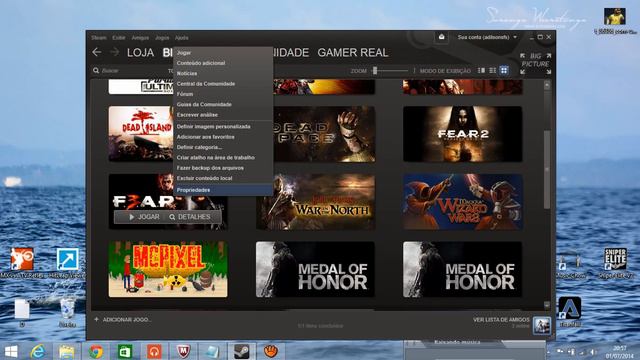
Task: Click the plus icon beside Adicionar Jogo
Action: [96, 319]
